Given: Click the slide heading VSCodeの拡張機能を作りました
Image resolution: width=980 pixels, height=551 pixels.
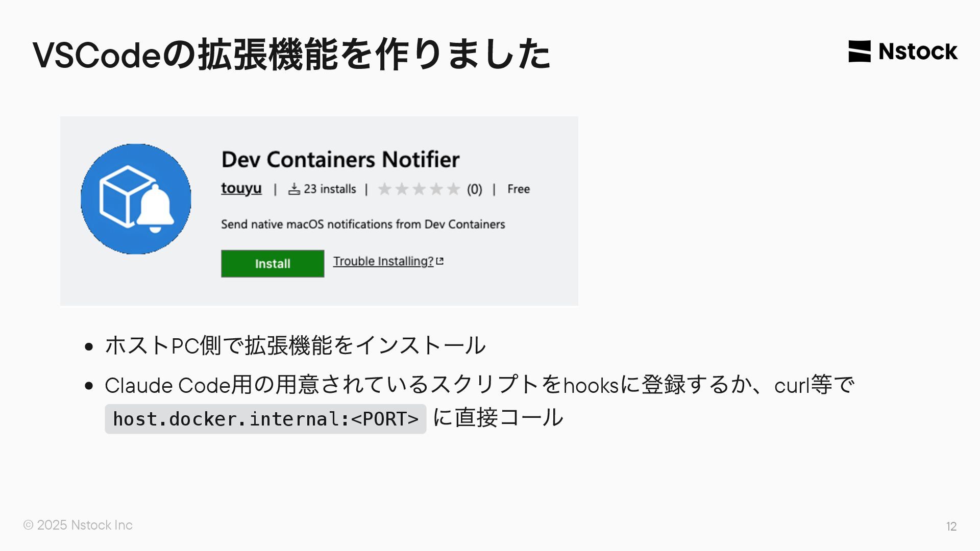Looking at the screenshot, I should [x=291, y=54].
